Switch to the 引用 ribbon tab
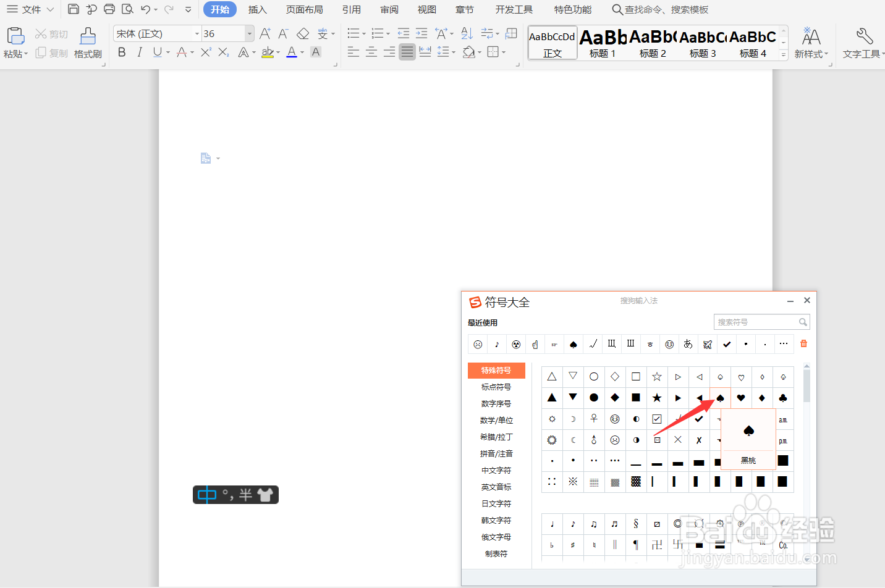This screenshot has width=885, height=588. pyautogui.click(x=352, y=9)
